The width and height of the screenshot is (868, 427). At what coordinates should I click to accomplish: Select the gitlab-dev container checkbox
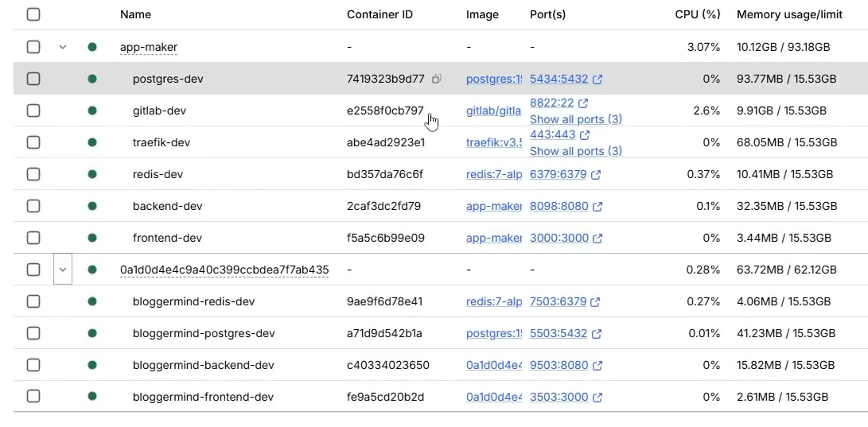(33, 111)
